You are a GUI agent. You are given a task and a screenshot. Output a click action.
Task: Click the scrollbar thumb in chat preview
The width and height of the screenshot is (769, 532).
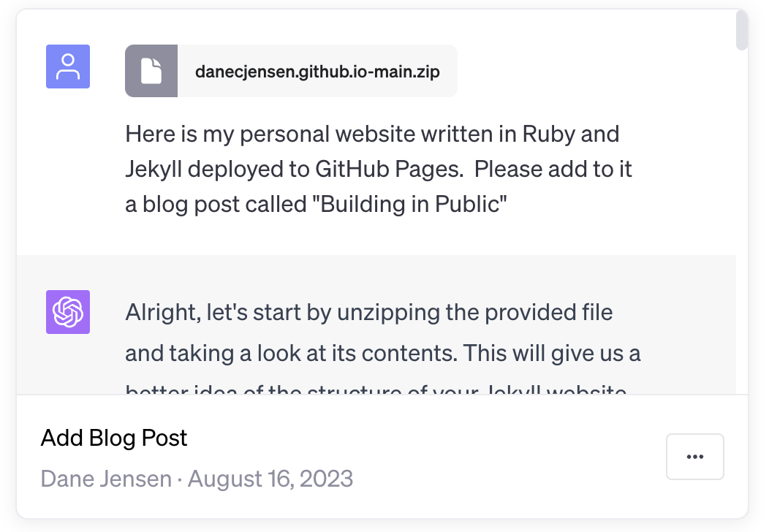point(741,31)
